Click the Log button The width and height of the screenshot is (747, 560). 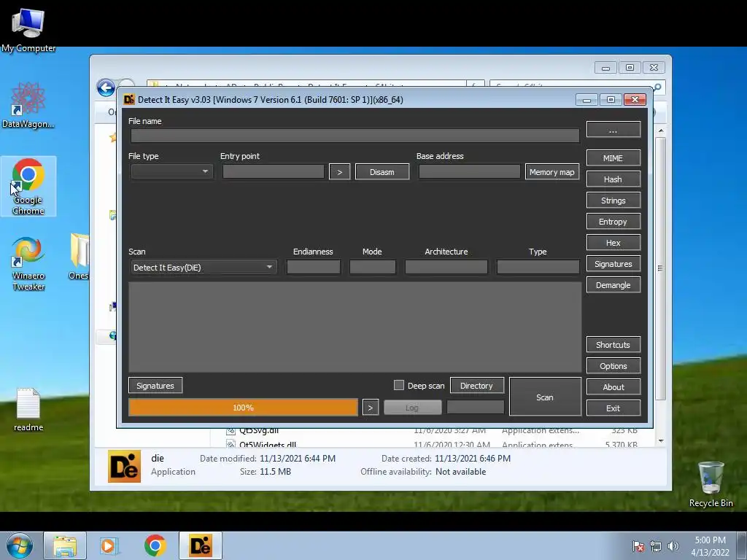click(x=413, y=408)
